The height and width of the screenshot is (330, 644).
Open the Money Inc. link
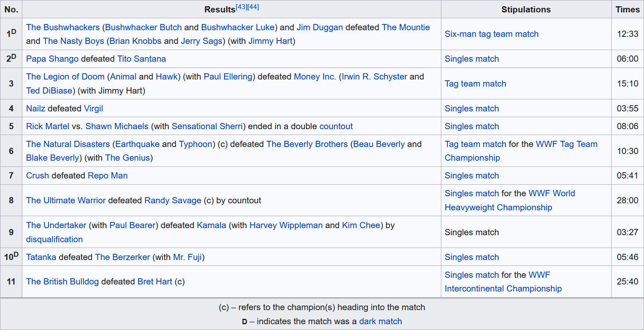315,77
